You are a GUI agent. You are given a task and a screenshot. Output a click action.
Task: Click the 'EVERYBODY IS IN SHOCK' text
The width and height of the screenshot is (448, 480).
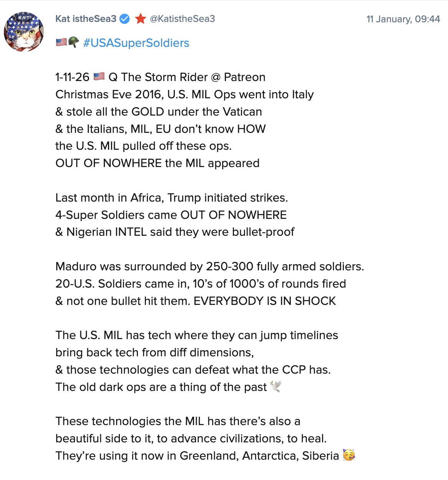(x=265, y=301)
